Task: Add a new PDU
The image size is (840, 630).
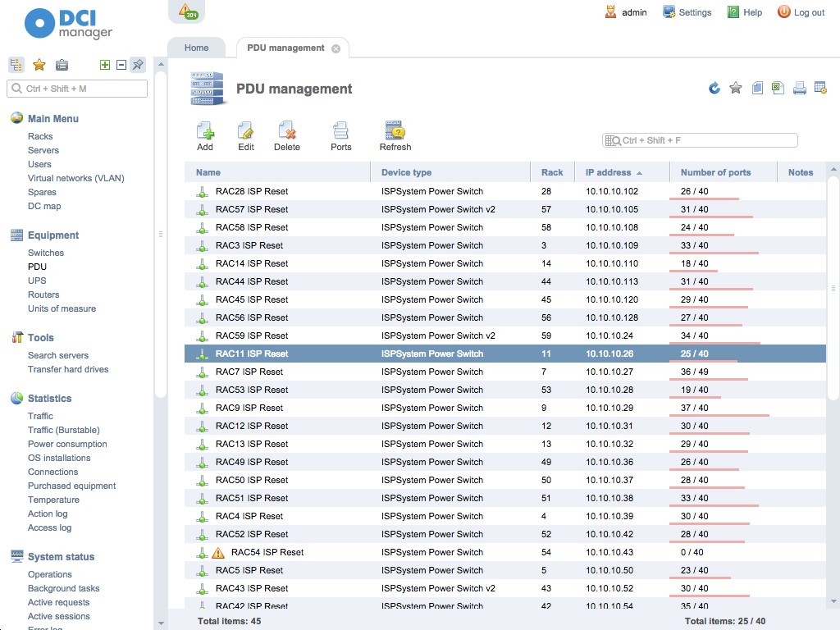Action: point(204,135)
